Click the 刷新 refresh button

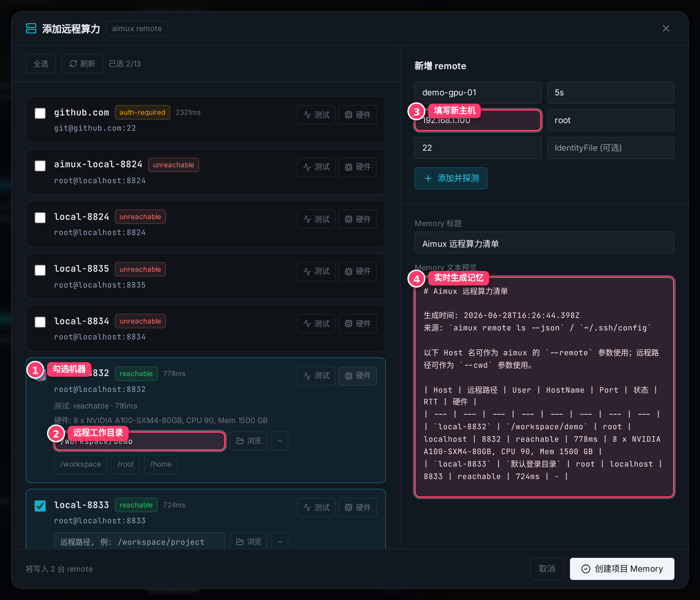point(82,64)
